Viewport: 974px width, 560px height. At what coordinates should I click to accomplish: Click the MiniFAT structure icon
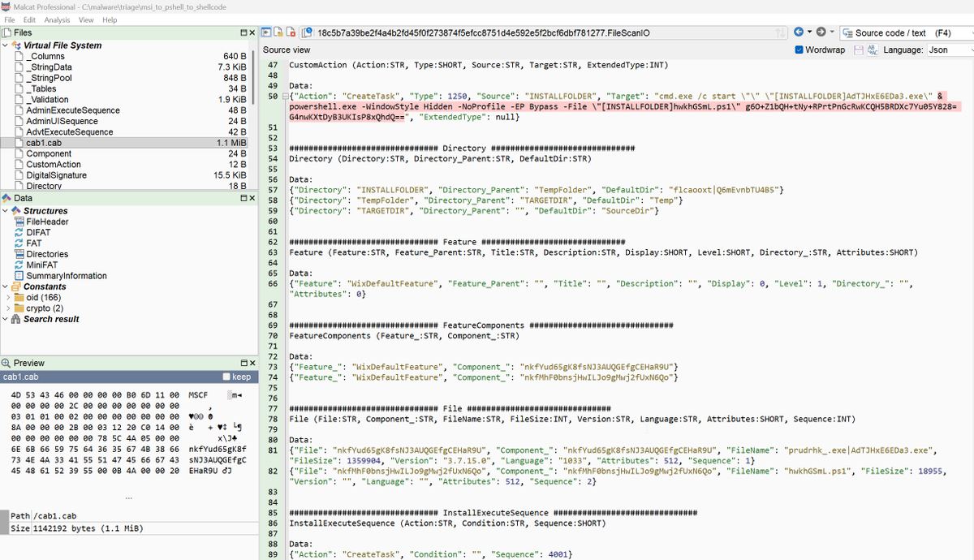(x=19, y=265)
